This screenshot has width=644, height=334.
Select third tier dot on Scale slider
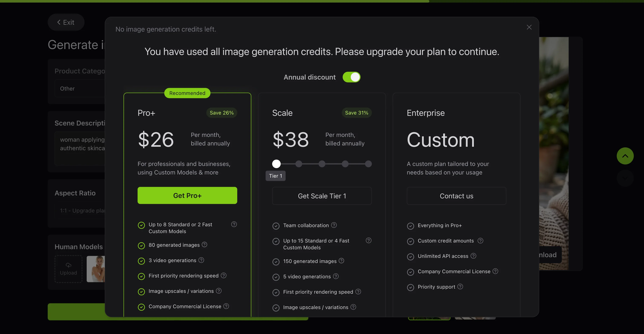[x=322, y=164]
